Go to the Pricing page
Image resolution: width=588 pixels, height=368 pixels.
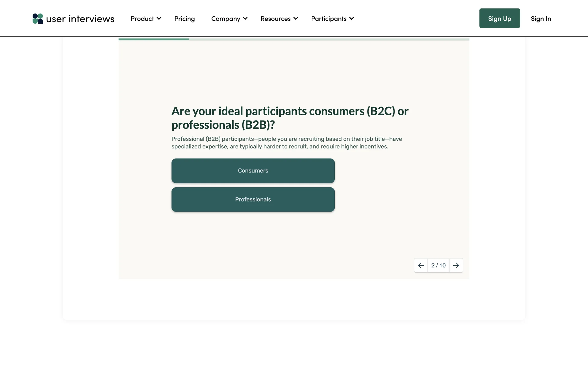coord(184,19)
